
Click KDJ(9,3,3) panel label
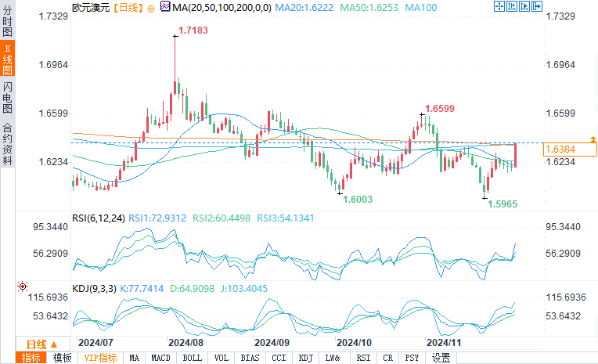pos(94,288)
